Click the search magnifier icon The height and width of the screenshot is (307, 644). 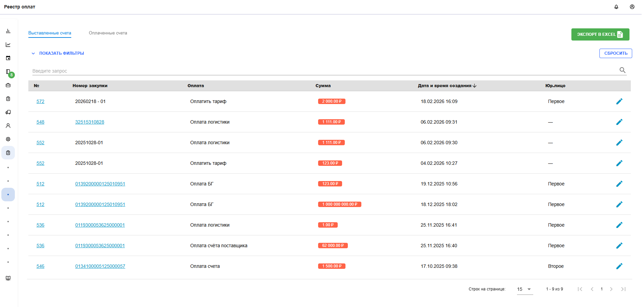[x=622, y=70]
